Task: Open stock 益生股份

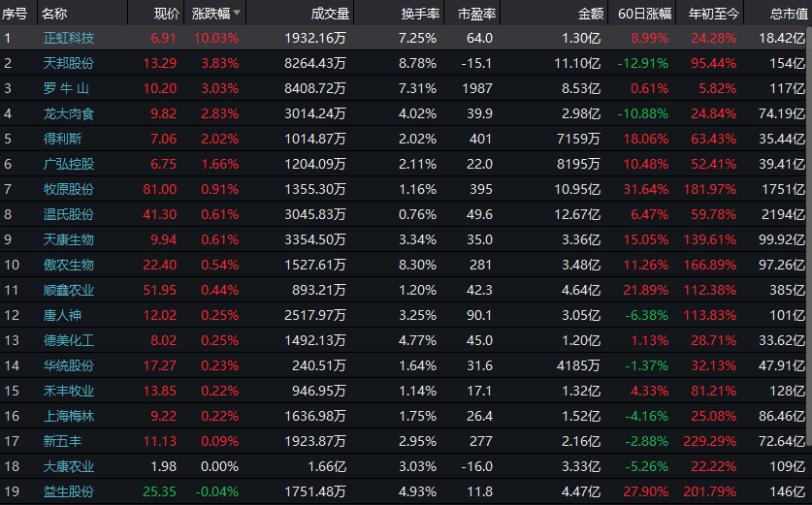Action: (x=68, y=491)
